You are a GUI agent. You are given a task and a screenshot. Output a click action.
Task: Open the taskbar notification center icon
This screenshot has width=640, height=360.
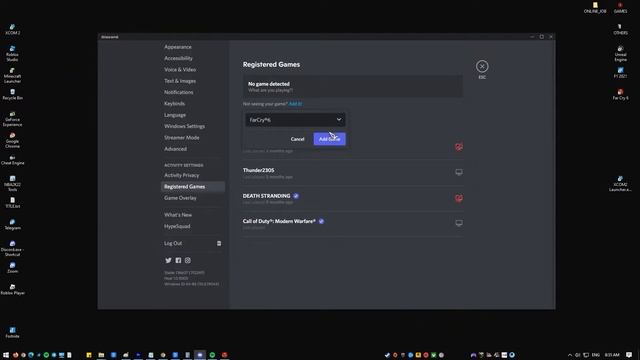click(x=629, y=355)
